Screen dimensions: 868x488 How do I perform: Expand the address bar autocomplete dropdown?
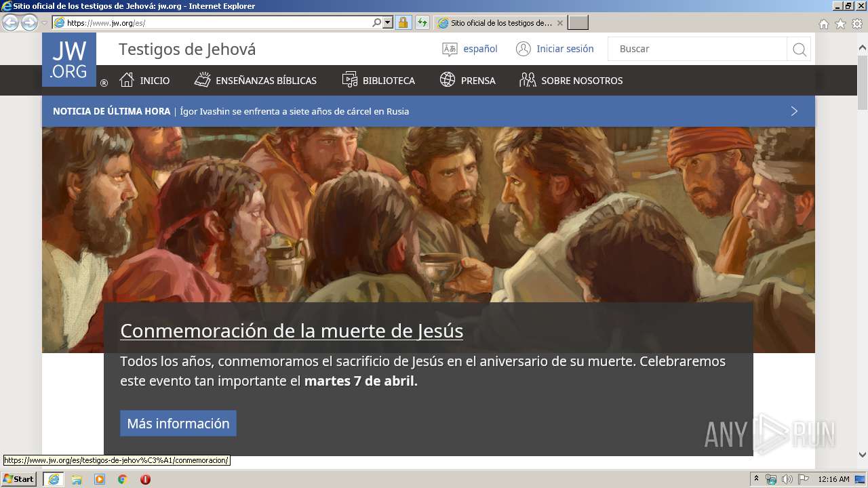pos(388,22)
